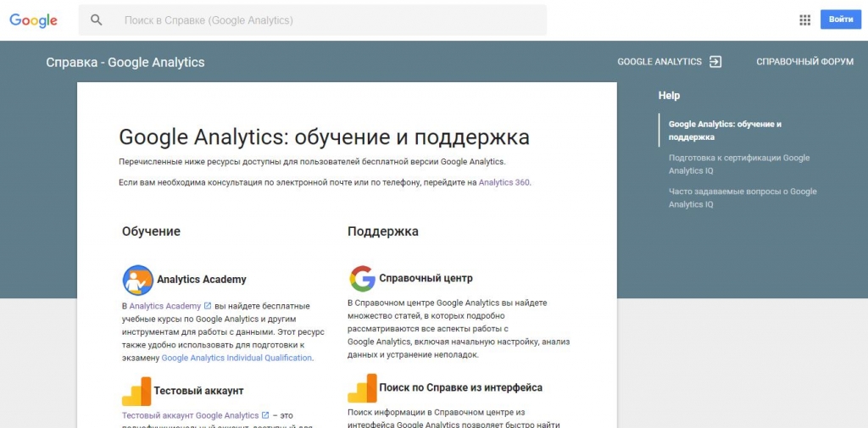Click the Войти button
Image resolution: width=868 pixels, height=428 pixels.
point(841,19)
